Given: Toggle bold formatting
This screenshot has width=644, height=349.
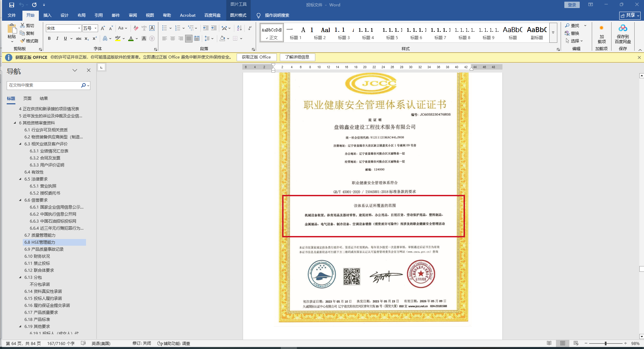Looking at the screenshot, I should [49, 39].
